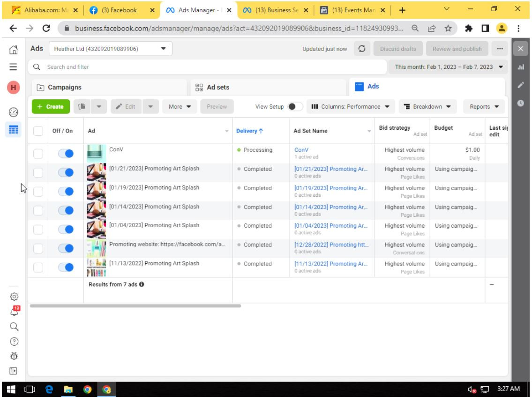Screen dimensions: 532x399
Task: Open the Heather Ltd account dropdown
Action: pyautogui.click(x=111, y=49)
